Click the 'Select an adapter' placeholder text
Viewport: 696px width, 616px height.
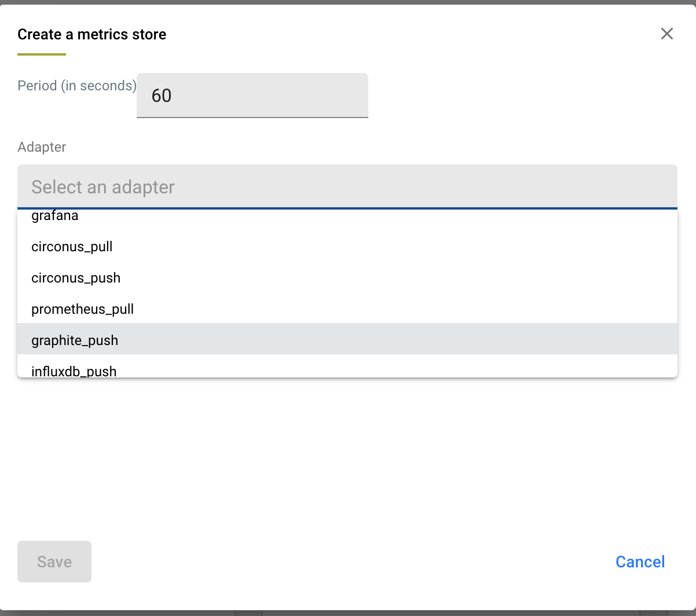(x=103, y=187)
